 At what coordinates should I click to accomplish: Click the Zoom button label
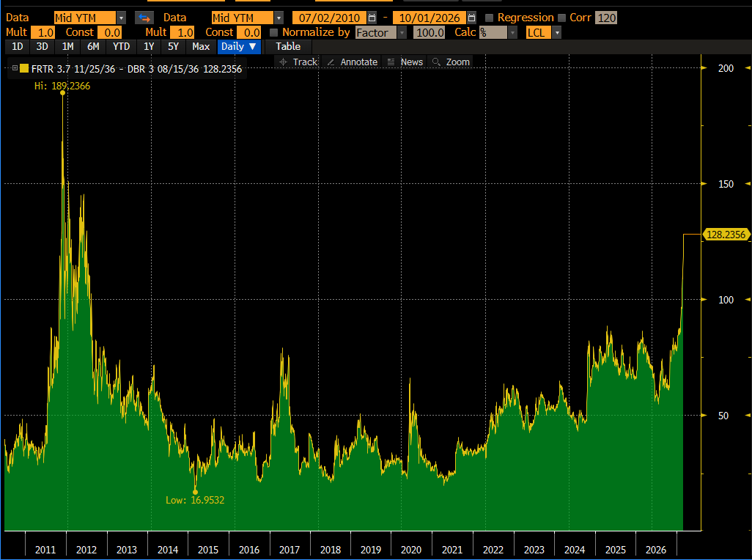coord(457,62)
